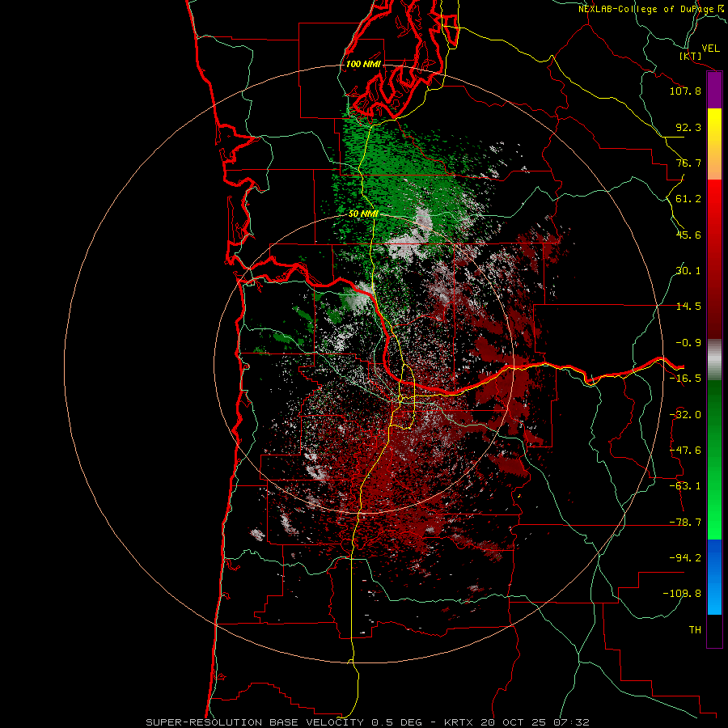
Task: Pick the blue segment of the color bar
Action: (714, 577)
